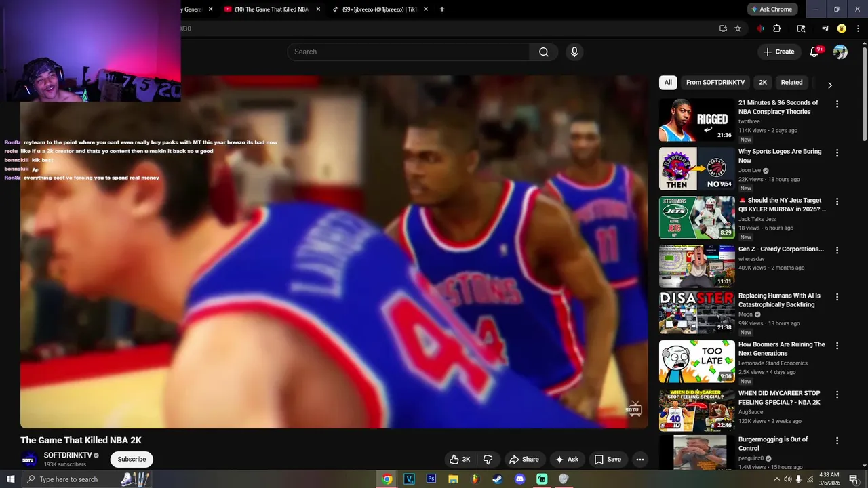The image size is (868, 488).
Task: Switch to The Game That Killed NBA tab
Action: click(x=271, y=9)
